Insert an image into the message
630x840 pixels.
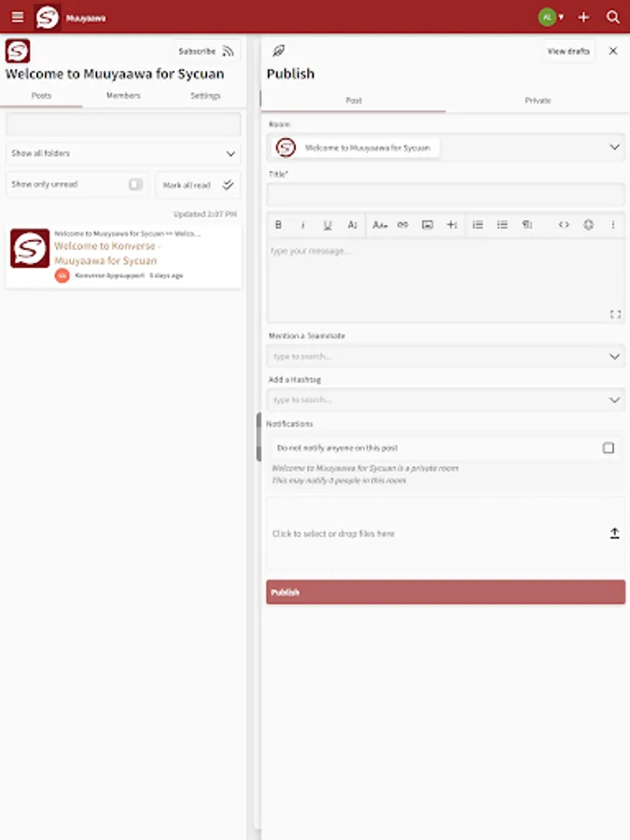(x=427, y=224)
